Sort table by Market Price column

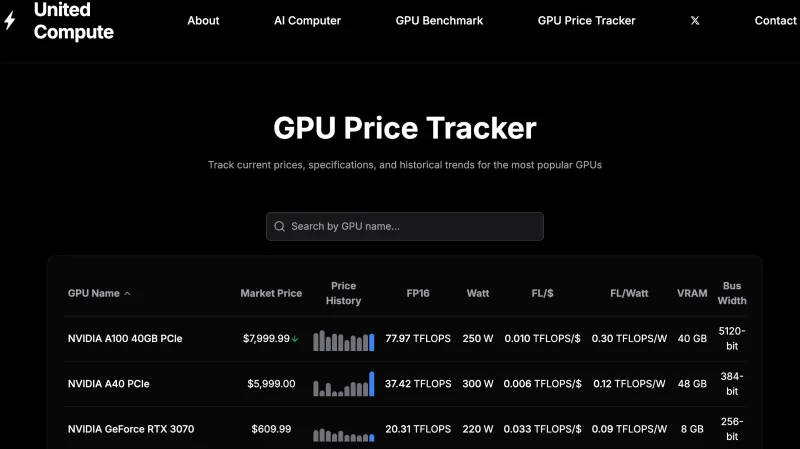(271, 293)
